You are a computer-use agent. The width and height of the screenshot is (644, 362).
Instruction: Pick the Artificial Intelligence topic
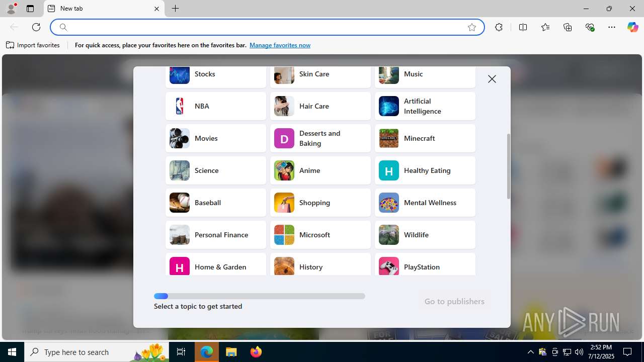(425, 106)
